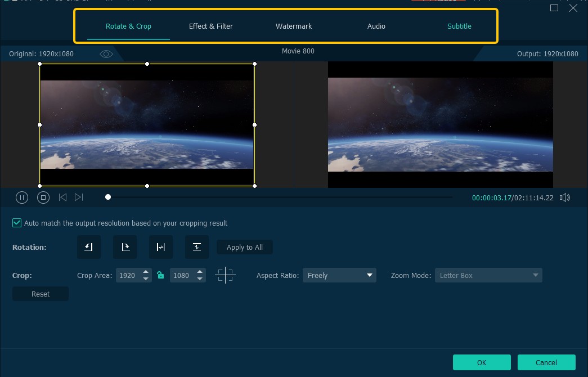
Task: Pause the video preview
Action: [x=22, y=197]
